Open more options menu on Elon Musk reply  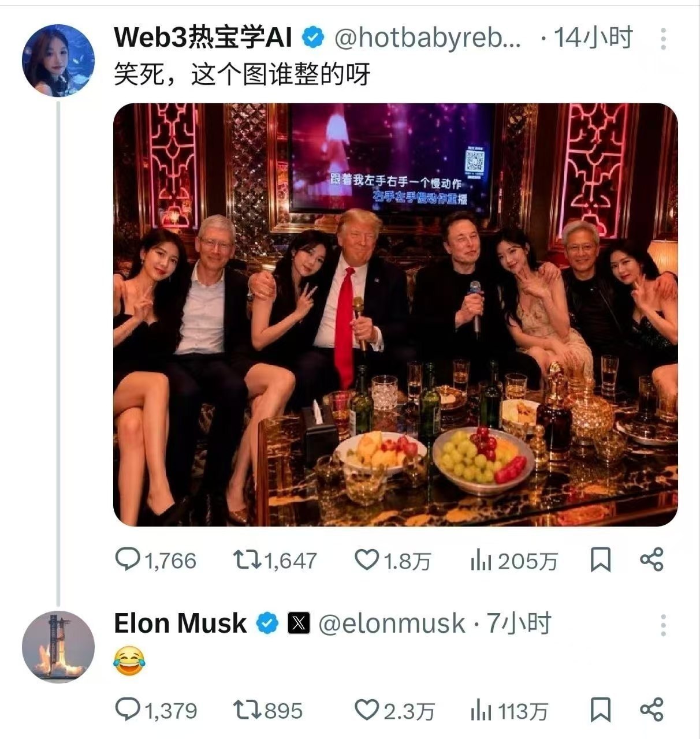click(x=663, y=625)
